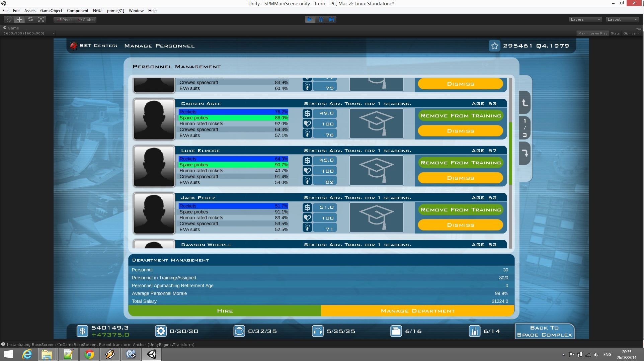Open the Layers dropdown
This screenshot has width=644, height=361.
pyautogui.click(x=585, y=19)
